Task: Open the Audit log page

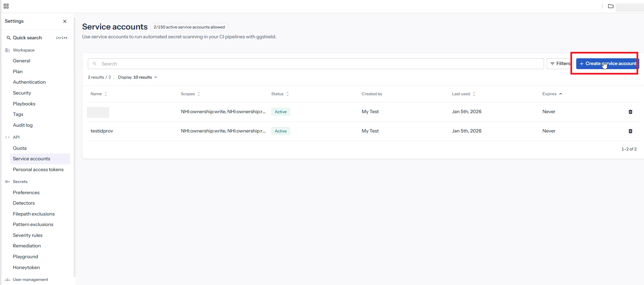Action: [x=23, y=125]
